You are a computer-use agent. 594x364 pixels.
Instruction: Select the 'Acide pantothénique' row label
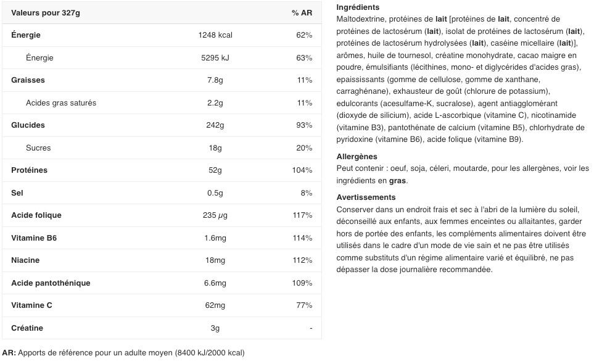[x=51, y=283]
